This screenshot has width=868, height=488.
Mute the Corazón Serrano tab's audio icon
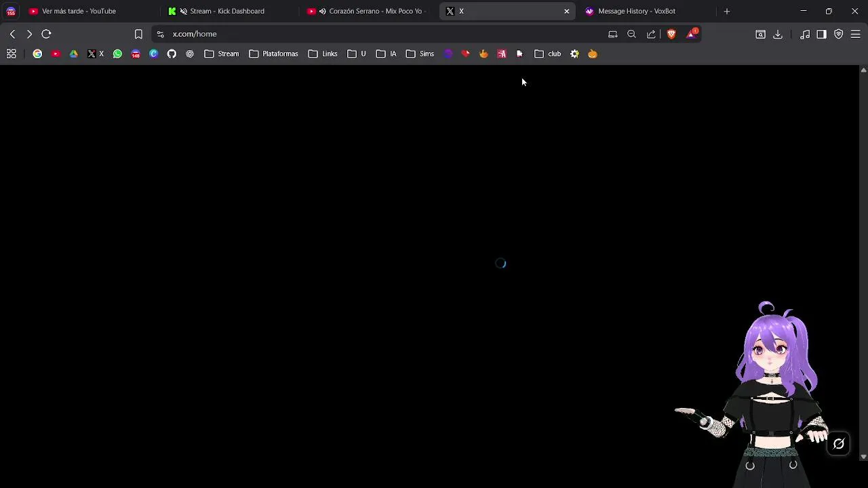coord(322,12)
